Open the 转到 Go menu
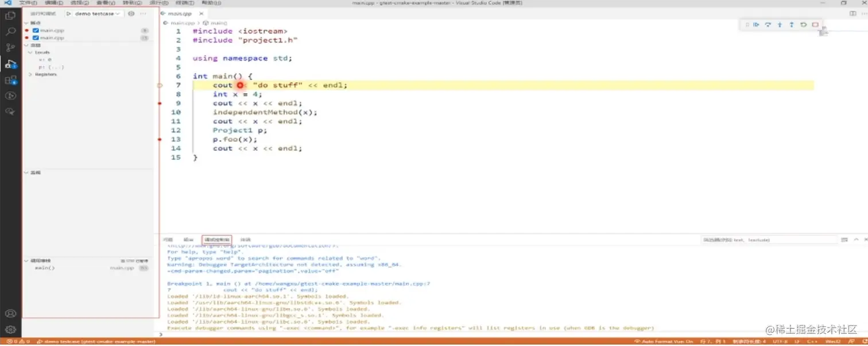Screen dimensions: 868x346 click(131, 3)
